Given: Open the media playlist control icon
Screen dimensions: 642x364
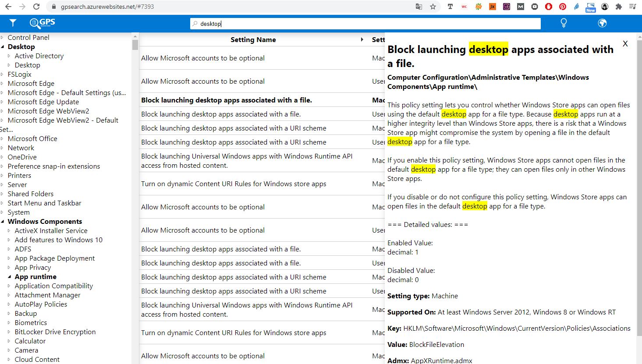Looking at the screenshot, I should [x=632, y=7].
